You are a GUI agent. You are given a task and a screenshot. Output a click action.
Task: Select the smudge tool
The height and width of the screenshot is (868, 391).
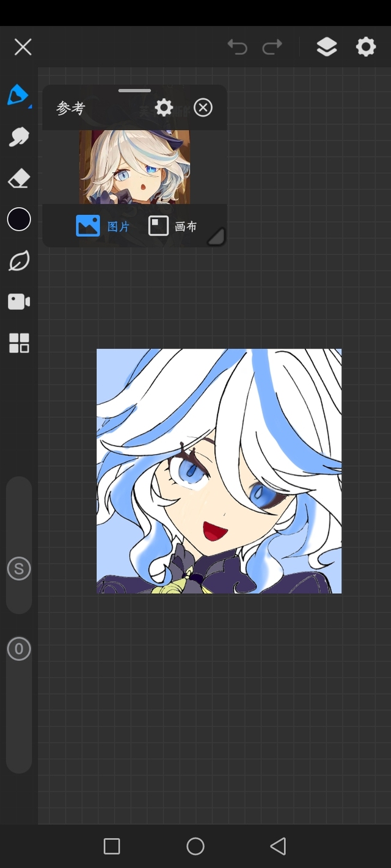pyautogui.click(x=19, y=137)
